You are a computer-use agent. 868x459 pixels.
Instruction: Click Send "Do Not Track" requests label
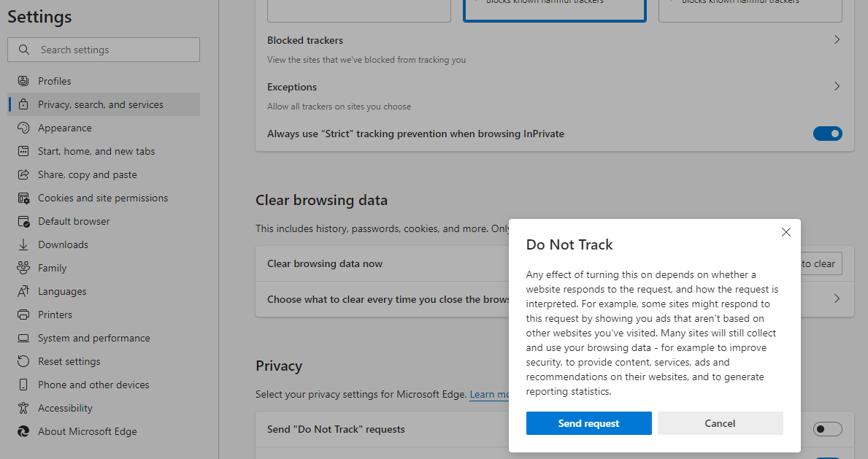336,429
